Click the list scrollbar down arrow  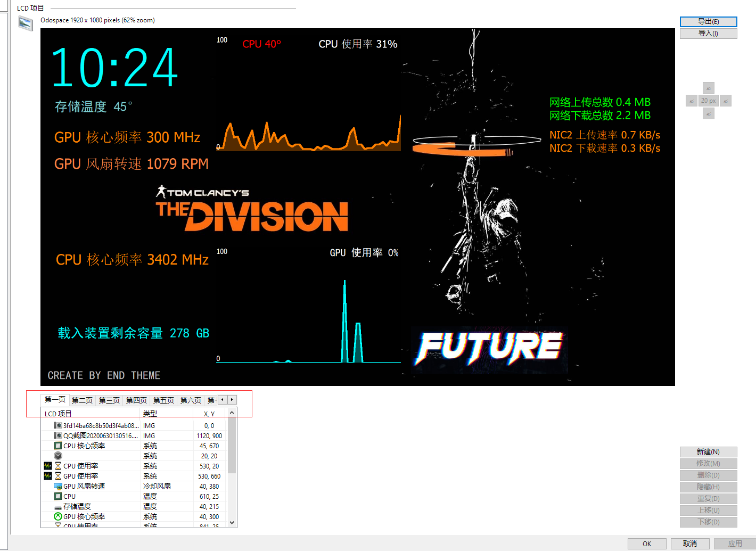coord(232,523)
